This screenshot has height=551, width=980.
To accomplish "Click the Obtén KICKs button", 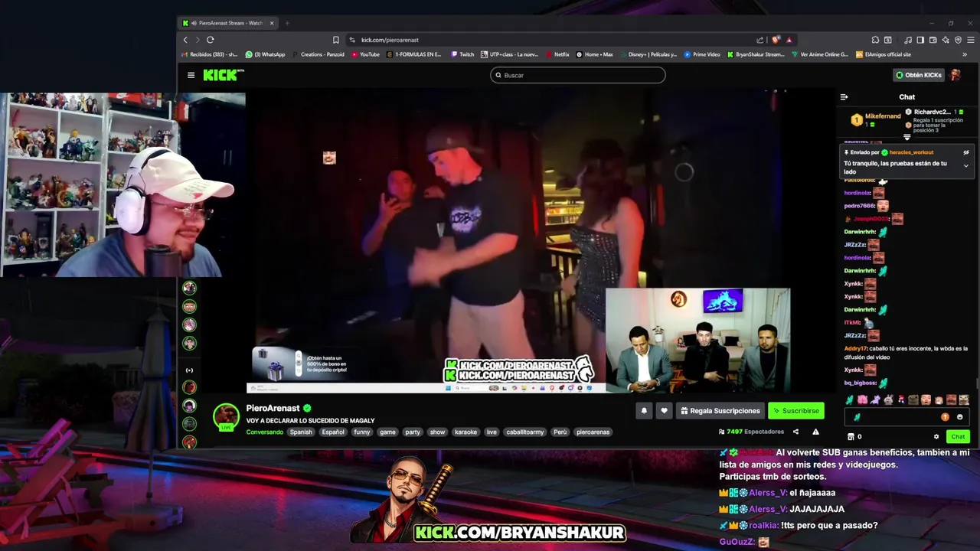I will 919,75.
